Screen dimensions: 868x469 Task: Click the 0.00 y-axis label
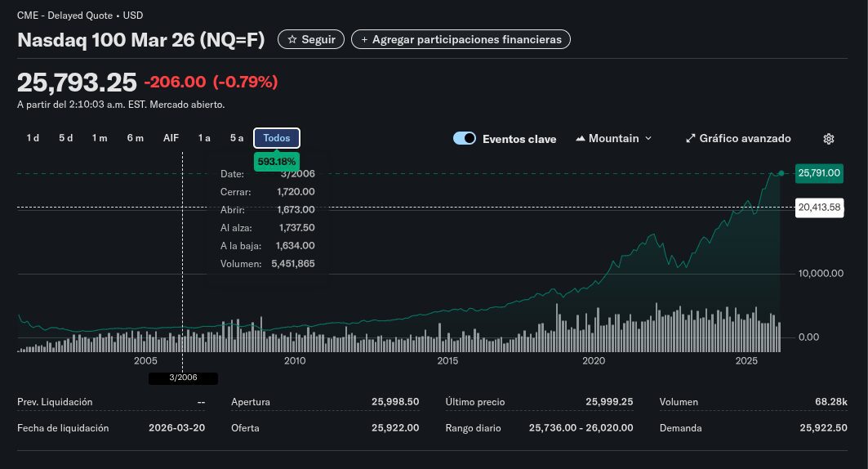pyautogui.click(x=808, y=337)
